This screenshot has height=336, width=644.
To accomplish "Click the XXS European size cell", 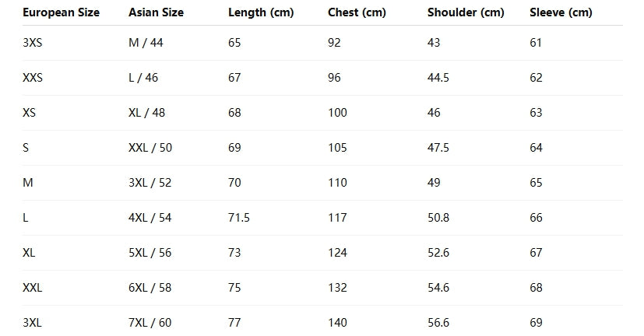I will pyautogui.click(x=33, y=78).
